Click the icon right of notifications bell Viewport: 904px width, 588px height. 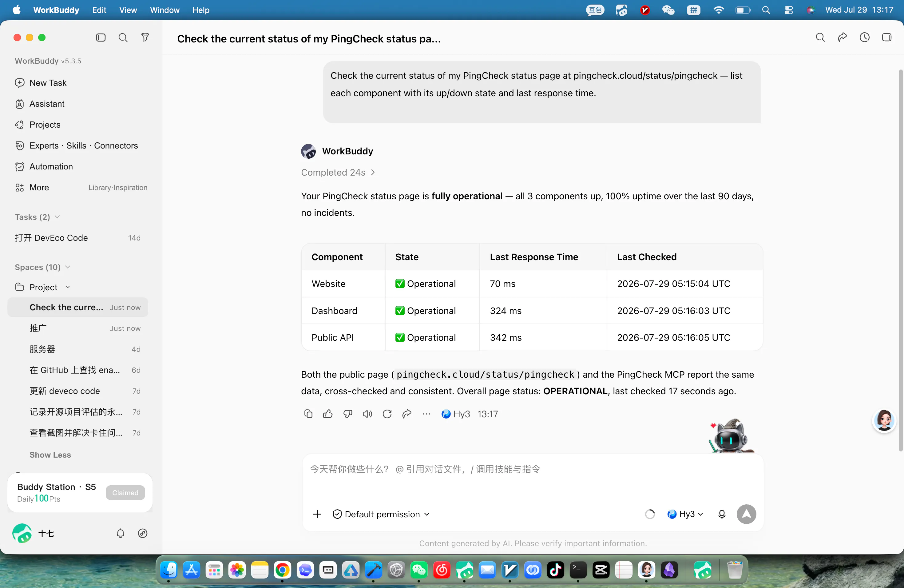tap(142, 533)
